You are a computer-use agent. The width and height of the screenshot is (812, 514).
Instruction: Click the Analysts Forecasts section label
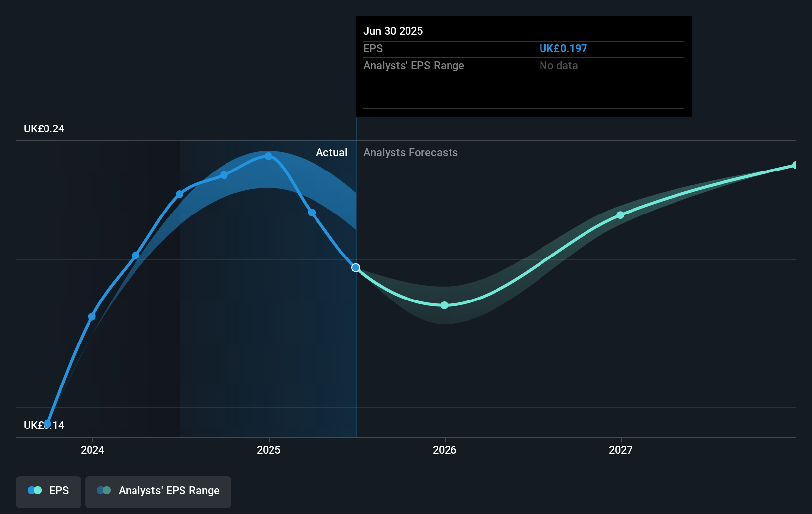tap(410, 153)
